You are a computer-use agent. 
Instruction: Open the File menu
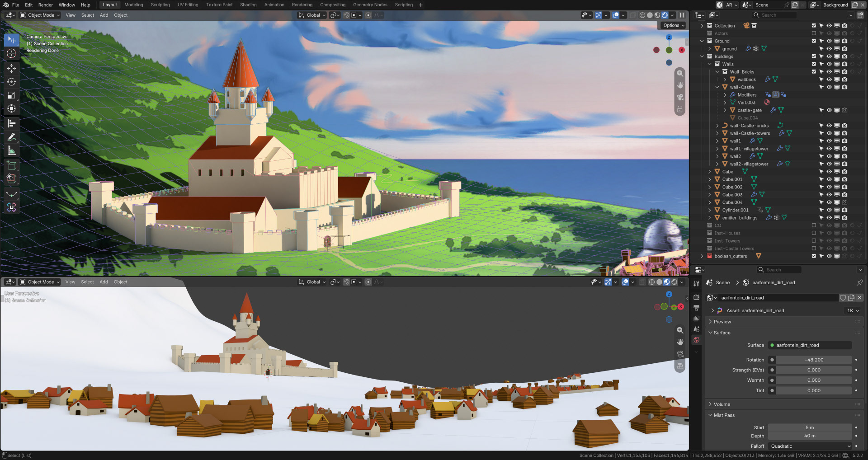[x=15, y=5]
